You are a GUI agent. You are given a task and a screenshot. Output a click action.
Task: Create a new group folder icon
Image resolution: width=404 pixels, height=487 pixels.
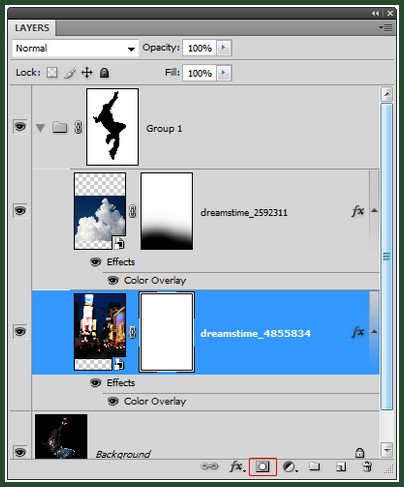[x=314, y=466]
